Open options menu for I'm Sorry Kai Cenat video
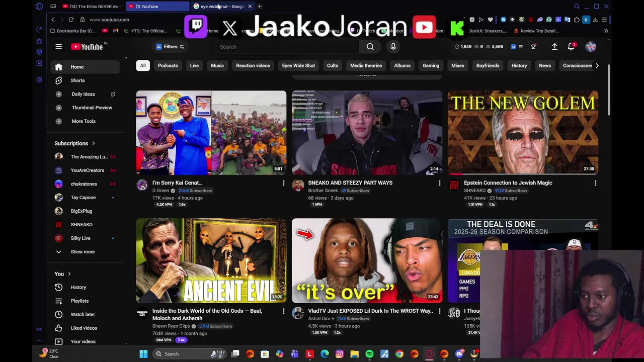644x362 pixels. 283,183
